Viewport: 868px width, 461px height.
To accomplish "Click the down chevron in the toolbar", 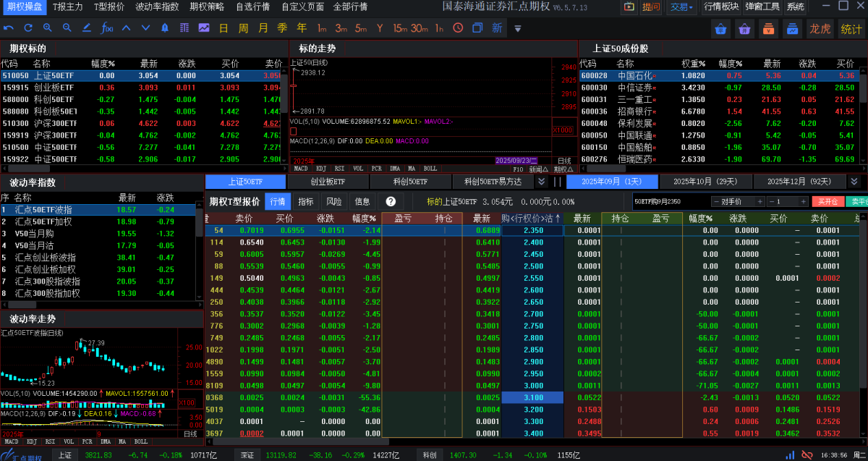I will (x=145, y=28).
